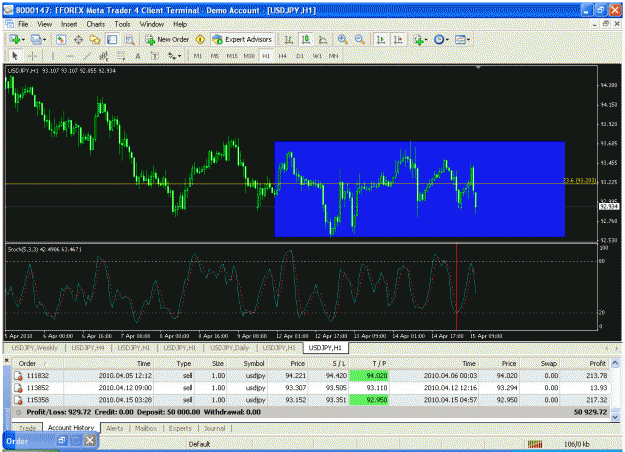Image resolution: width=625 pixels, height=452 pixels.
Task: Expand the Profiles dropdown arrow
Action: 44,39
